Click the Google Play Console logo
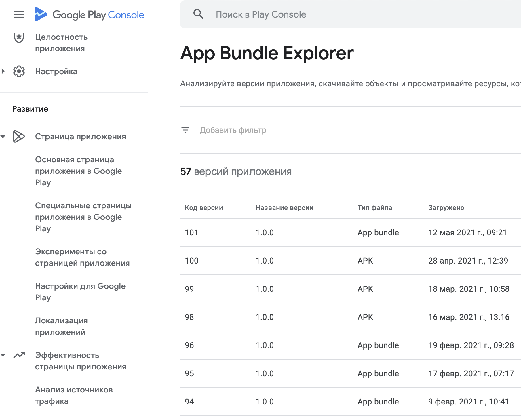This screenshot has width=521, height=420. (x=89, y=14)
